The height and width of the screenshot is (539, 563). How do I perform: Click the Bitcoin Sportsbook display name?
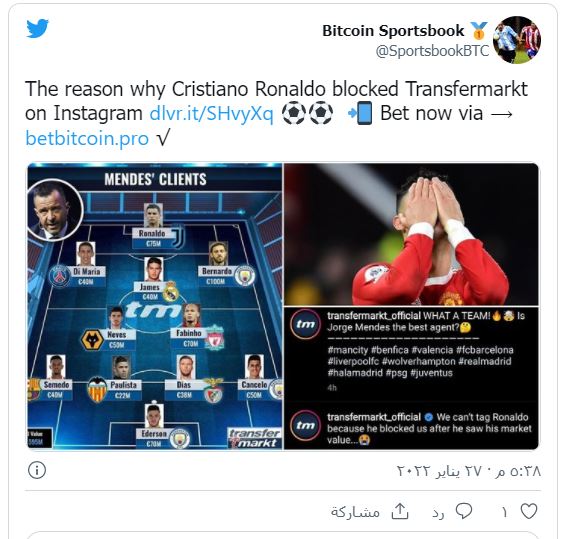[393, 31]
